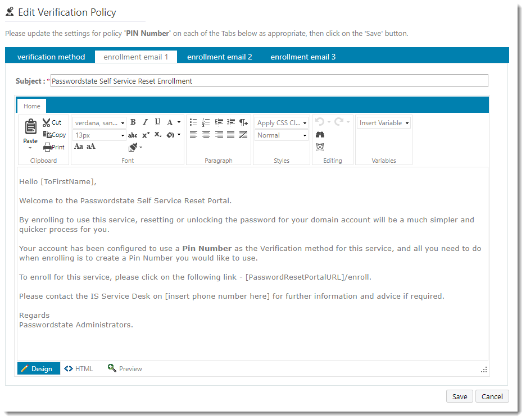This screenshot has width=526, height=420.
Task: Apply superscript formatting
Action: [x=146, y=135]
